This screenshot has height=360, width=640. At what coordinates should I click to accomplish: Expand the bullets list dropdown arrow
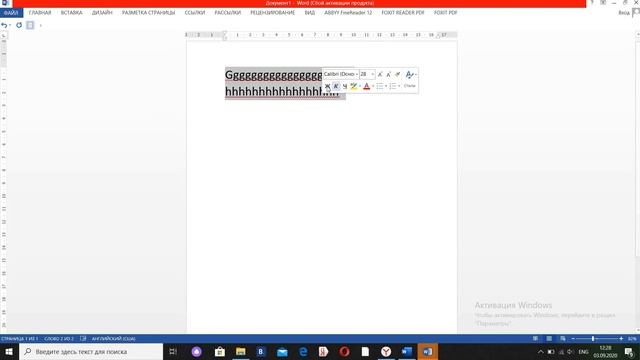point(386,86)
